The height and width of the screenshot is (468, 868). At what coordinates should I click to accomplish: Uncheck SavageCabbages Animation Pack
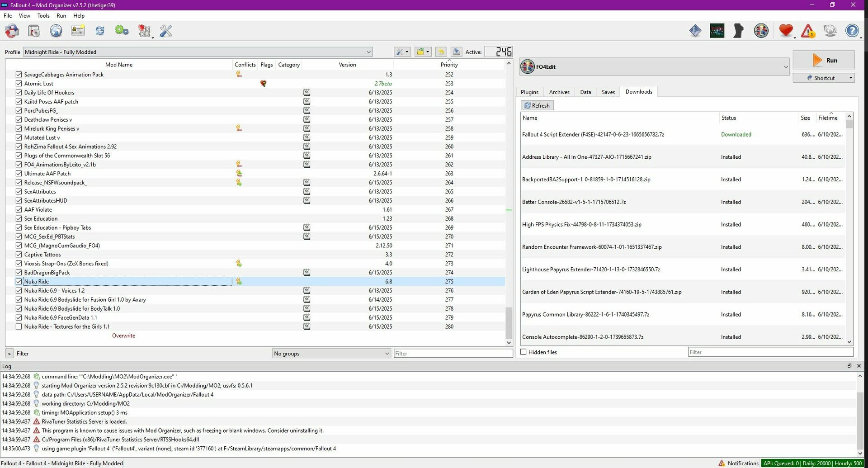[x=19, y=75]
